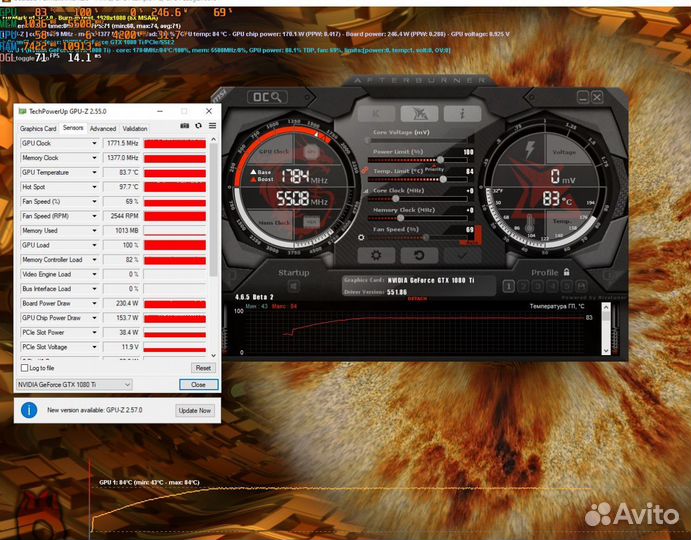Open the GPU Clock sensor dropdown
The image size is (691, 540).
click(x=94, y=143)
